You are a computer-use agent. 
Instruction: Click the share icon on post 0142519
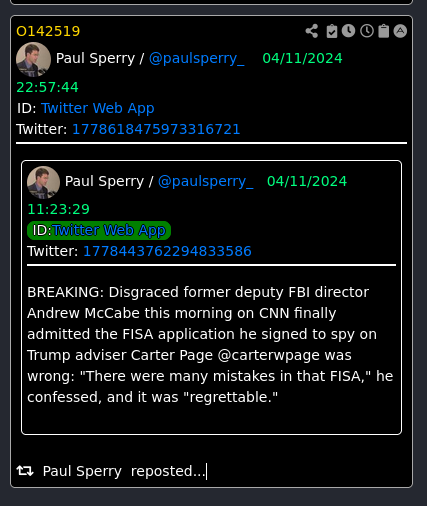tap(312, 31)
